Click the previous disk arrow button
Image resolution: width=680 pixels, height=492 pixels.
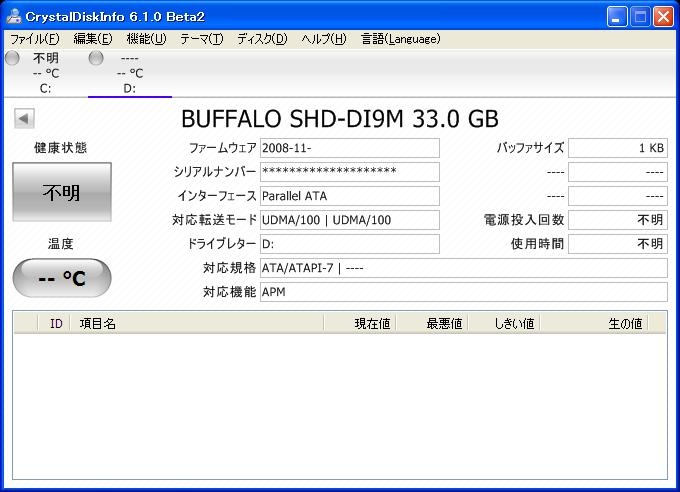24,118
